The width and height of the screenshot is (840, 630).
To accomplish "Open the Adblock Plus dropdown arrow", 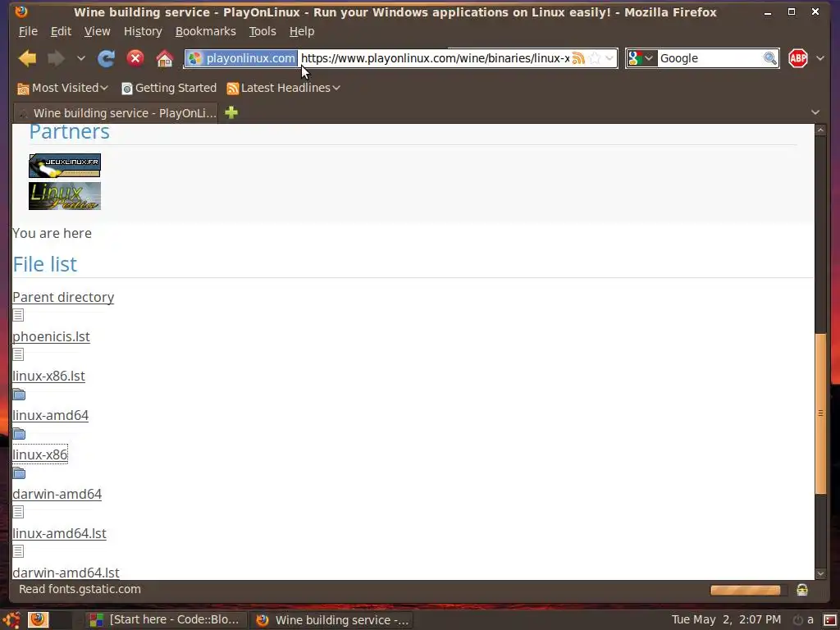I will (x=820, y=58).
